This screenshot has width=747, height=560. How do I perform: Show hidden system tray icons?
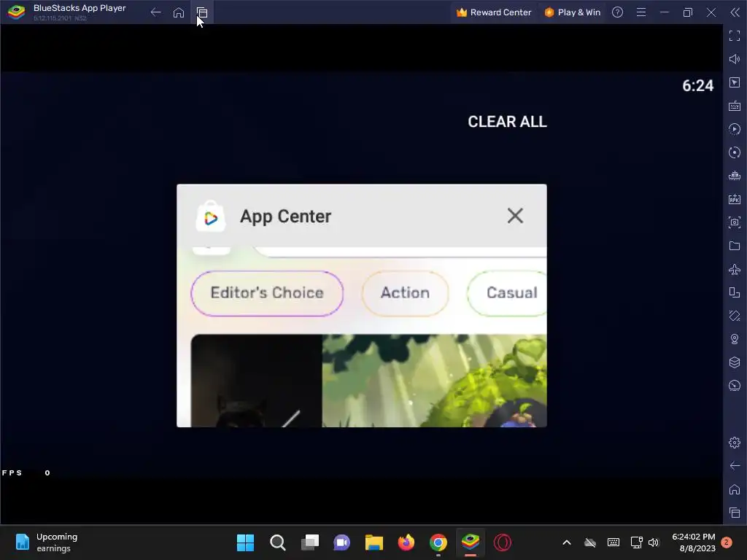pos(566,542)
